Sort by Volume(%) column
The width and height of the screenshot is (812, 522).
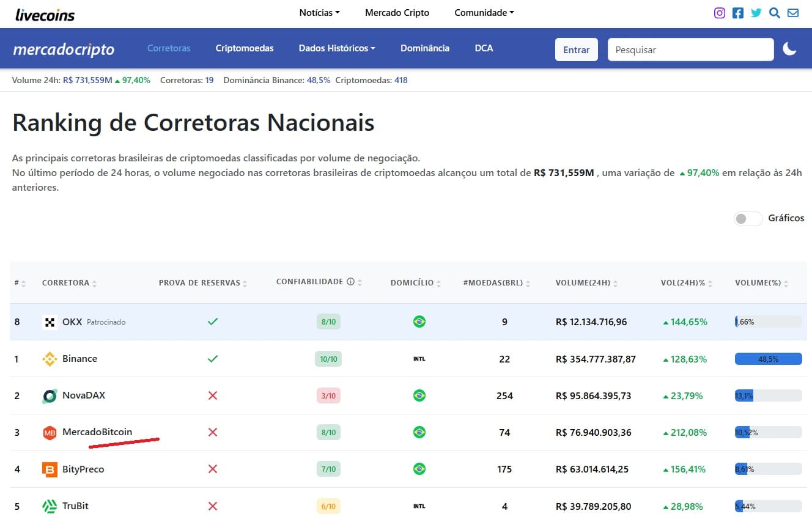coord(761,283)
